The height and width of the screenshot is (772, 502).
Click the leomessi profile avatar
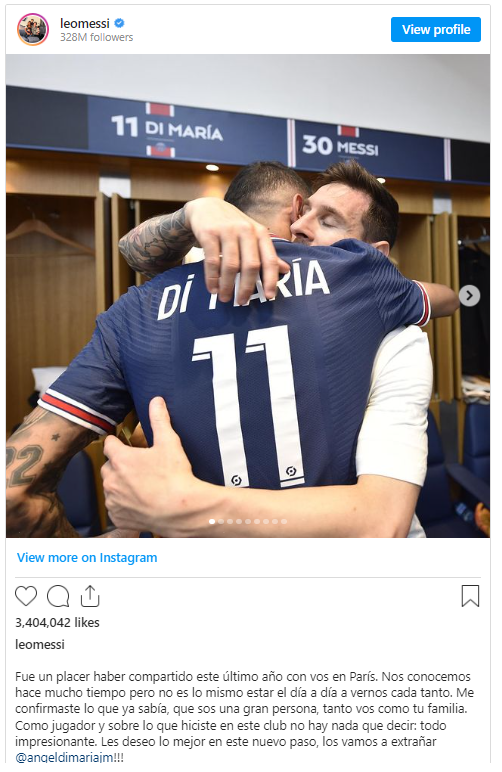(33, 30)
